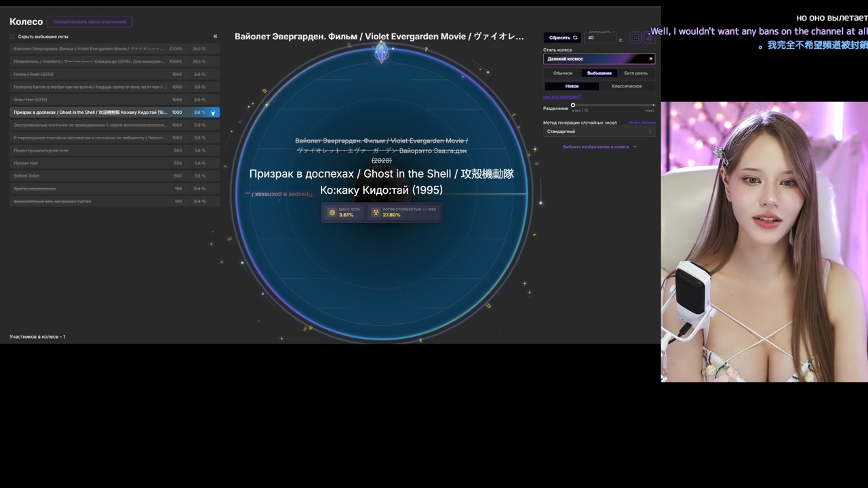The height and width of the screenshot is (488, 868).
Task: Select the Экстремальные охотники за привидениями row
Action: 115,125
